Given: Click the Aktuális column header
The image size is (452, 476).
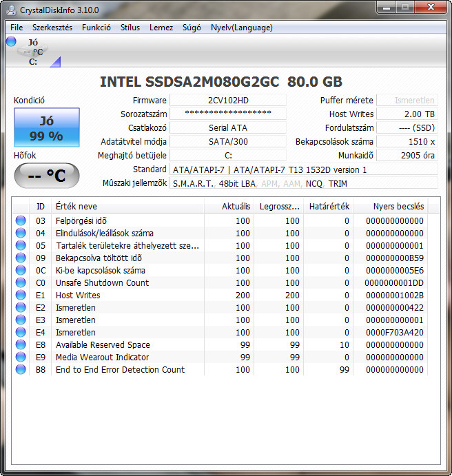Looking at the screenshot, I should coord(229,207).
